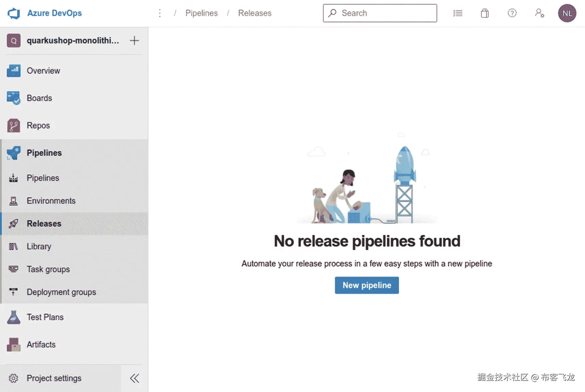This screenshot has height=392, width=585.
Task: Click the New pipeline button
Action: point(367,285)
